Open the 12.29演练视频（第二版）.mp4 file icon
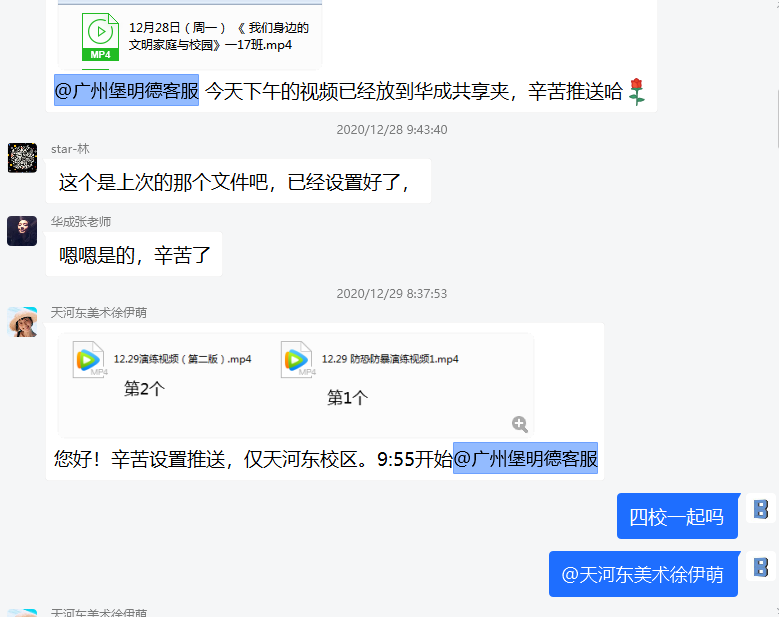The image size is (779, 617). [x=89, y=360]
